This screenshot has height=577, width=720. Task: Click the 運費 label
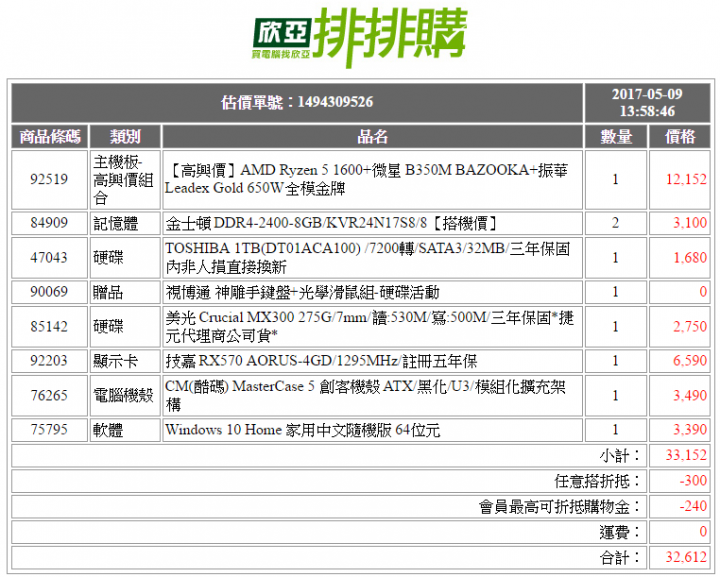[x=619, y=532]
